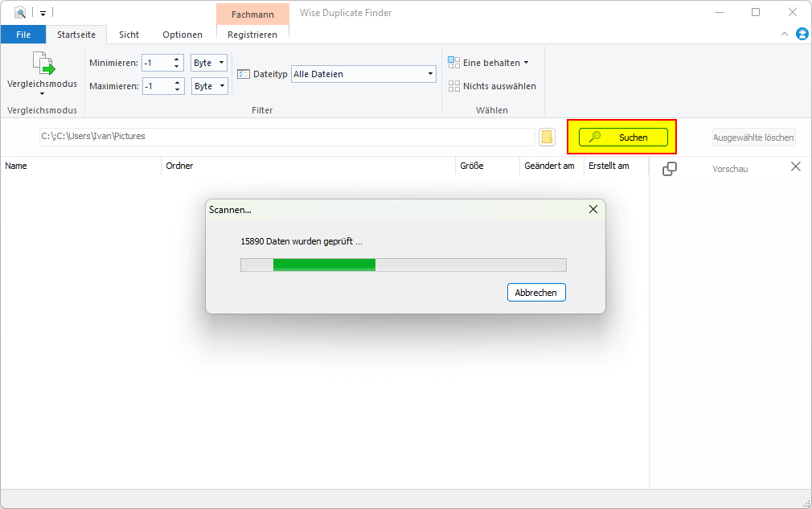Decrease the Minimieren value with down arrow
Screen dimensions: 812x509
(177, 67)
